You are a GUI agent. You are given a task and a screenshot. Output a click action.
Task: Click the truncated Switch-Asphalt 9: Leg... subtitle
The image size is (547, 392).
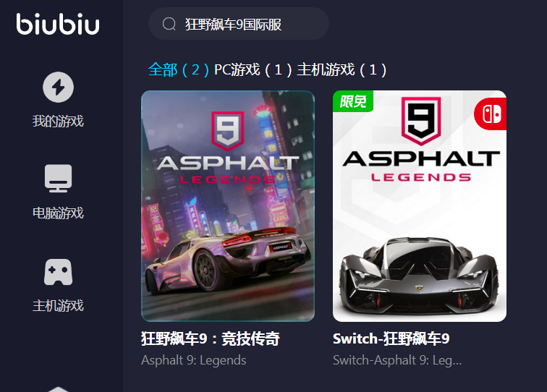(x=397, y=360)
